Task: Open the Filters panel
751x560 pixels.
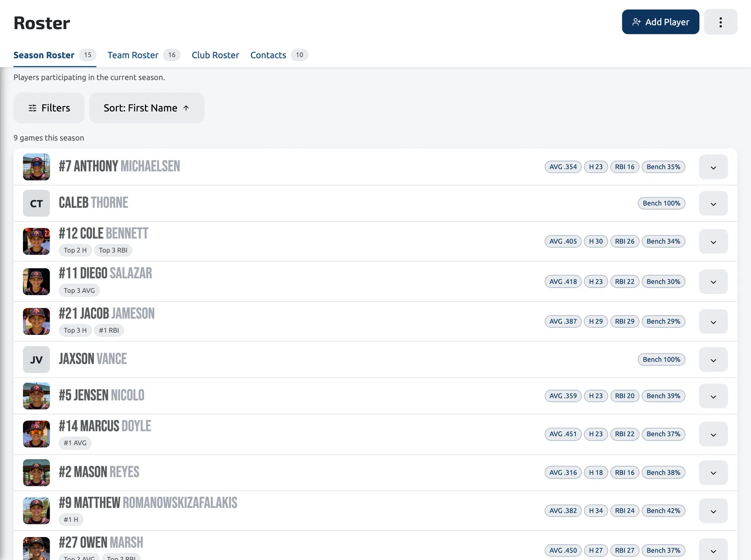Action: [x=49, y=108]
